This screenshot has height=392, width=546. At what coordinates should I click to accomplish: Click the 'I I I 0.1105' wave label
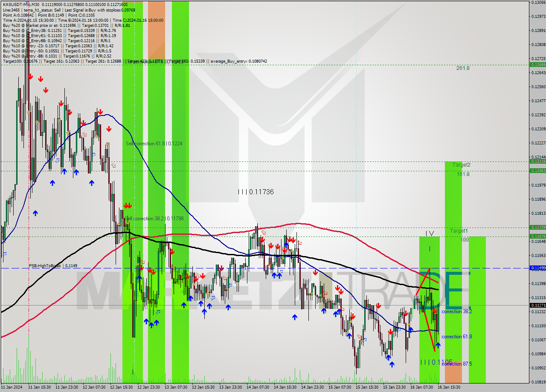[436, 362]
